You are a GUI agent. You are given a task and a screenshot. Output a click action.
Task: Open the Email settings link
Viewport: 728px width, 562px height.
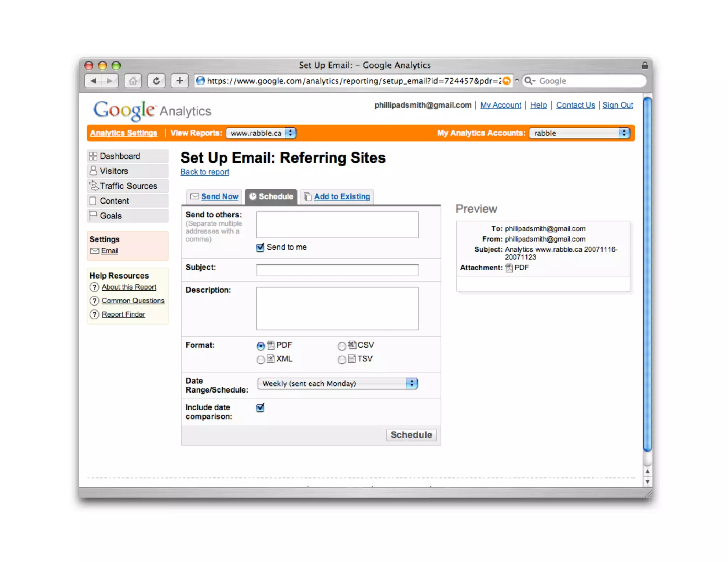(x=110, y=251)
